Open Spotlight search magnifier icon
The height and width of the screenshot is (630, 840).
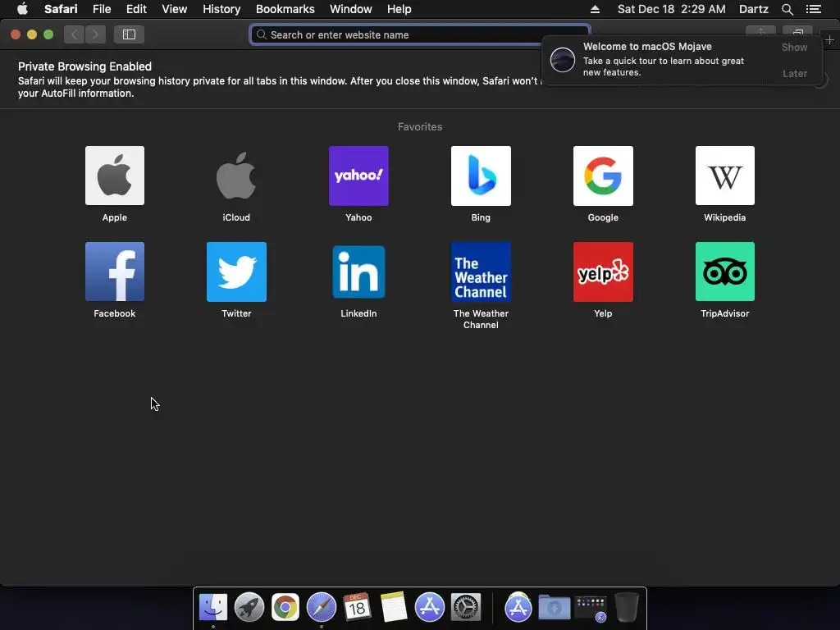click(787, 9)
